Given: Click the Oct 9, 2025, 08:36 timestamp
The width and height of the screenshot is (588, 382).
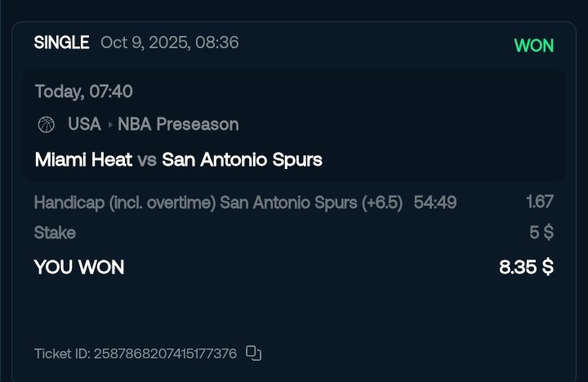Looking at the screenshot, I should tap(170, 43).
